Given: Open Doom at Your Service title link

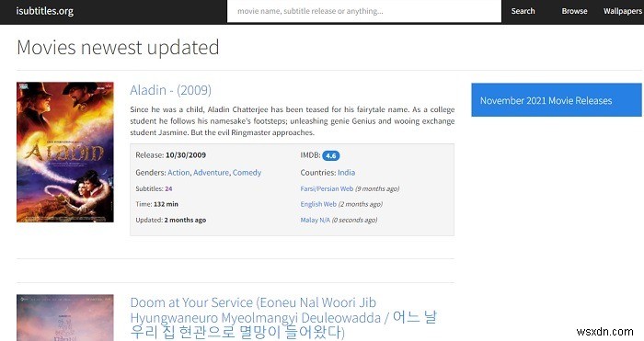Looking at the screenshot, I should pos(283,318).
